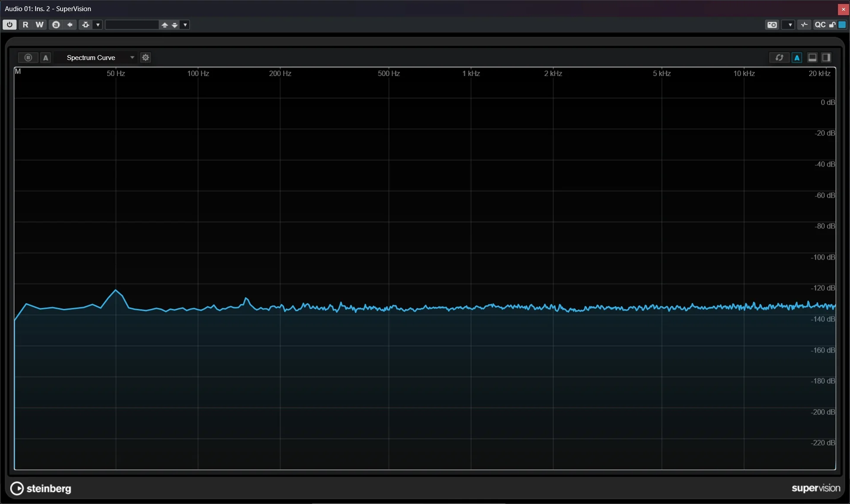Image resolution: width=850 pixels, height=504 pixels.
Task: Click the 'M' channel indicator in the graph corner
Action: pyautogui.click(x=18, y=72)
